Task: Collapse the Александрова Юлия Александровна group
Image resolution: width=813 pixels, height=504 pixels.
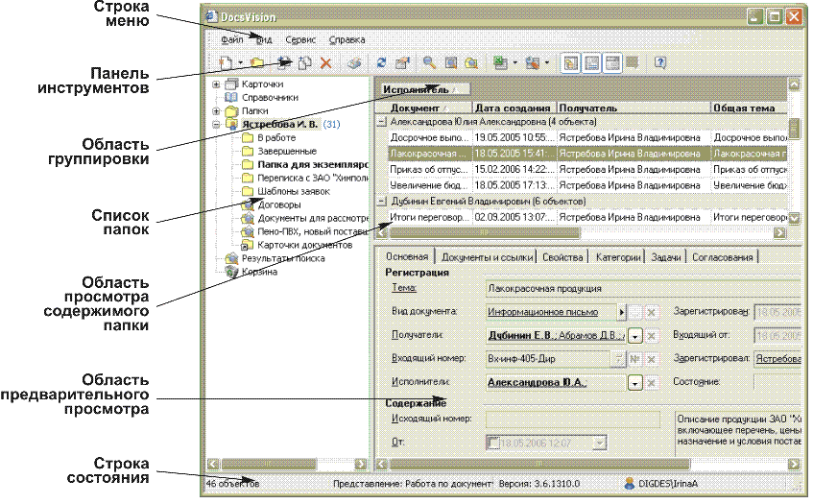Action: coord(382,122)
